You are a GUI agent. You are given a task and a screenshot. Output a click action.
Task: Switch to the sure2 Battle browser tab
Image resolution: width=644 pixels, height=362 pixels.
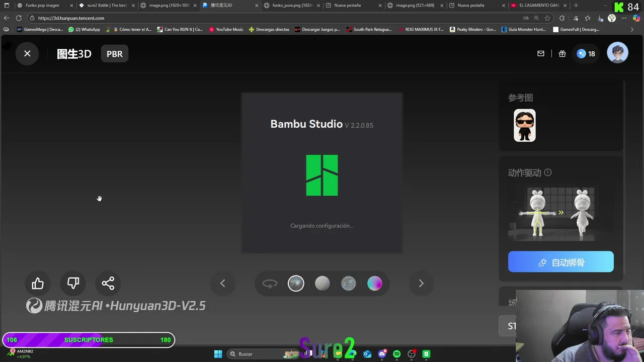[107, 6]
